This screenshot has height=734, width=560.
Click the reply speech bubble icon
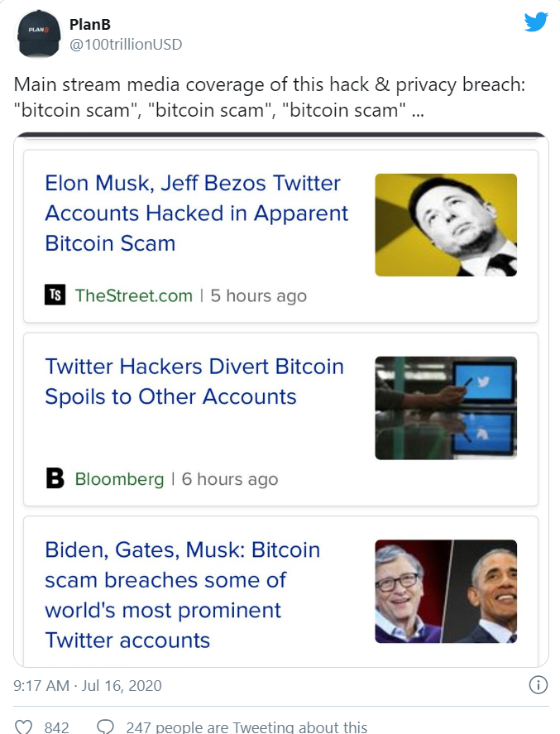tap(105, 727)
